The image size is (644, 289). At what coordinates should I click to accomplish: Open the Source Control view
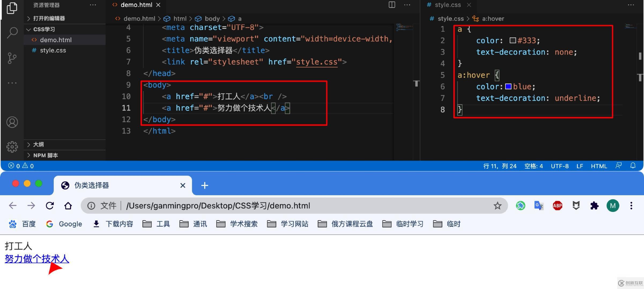(x=12, y=58)
